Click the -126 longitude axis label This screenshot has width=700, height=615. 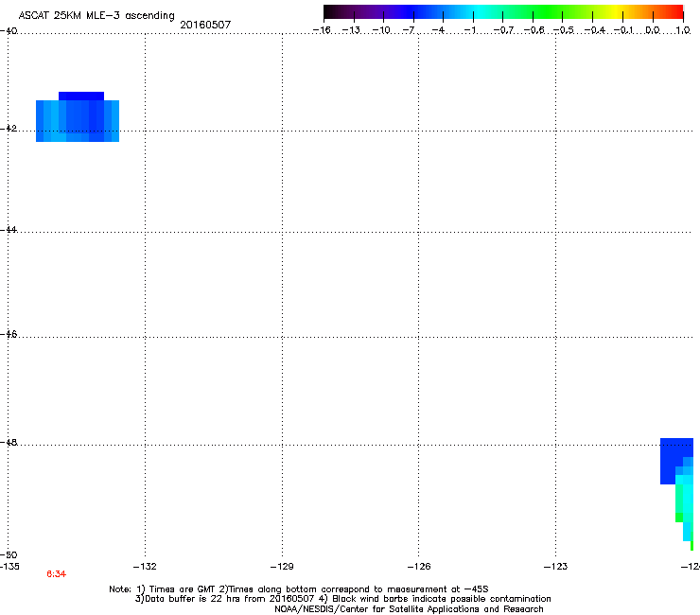tap(419, 567)
